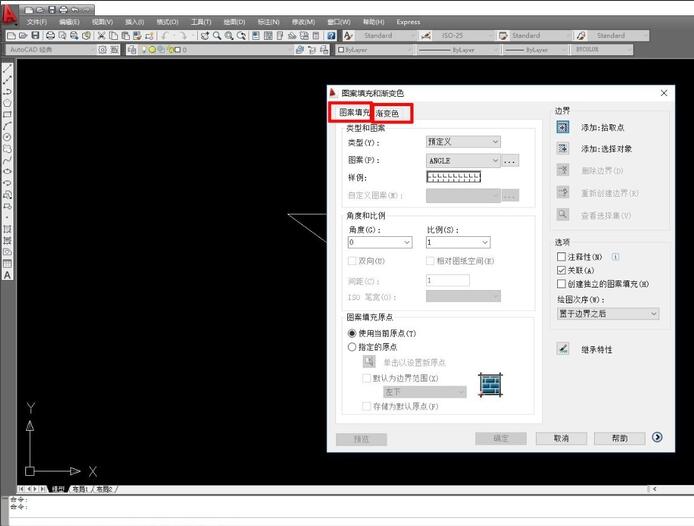Click the 添加:拾取点 pick points icon
The height and width of the screenshot is (526, 694).
tap(563, 127)
